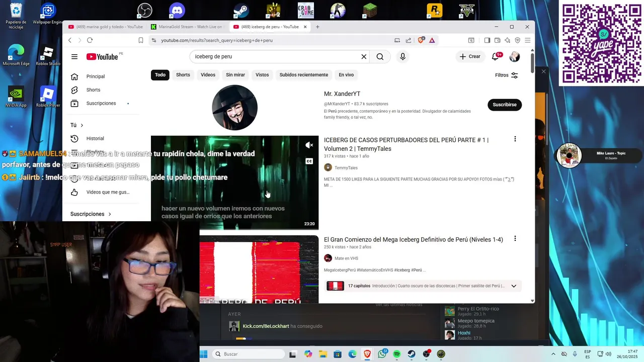Open options for the TemmyTales video
The height and width of the screenshot is (362, 644).
(515, 139)
